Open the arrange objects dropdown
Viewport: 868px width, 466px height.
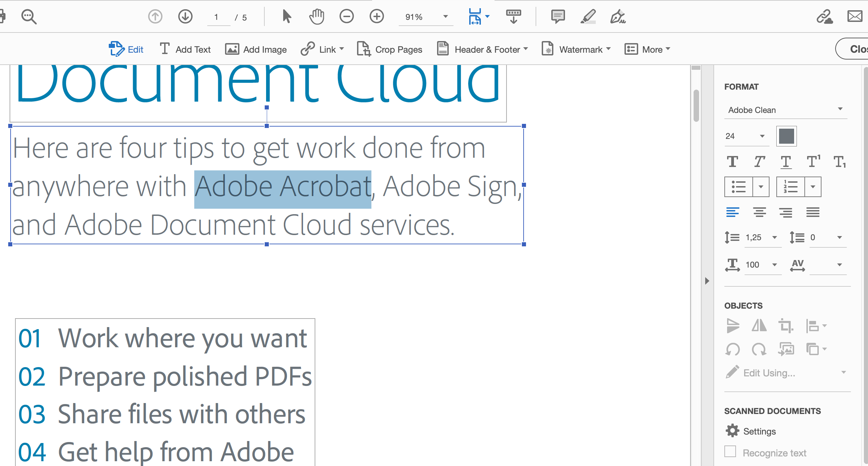[x=816, y=349]
